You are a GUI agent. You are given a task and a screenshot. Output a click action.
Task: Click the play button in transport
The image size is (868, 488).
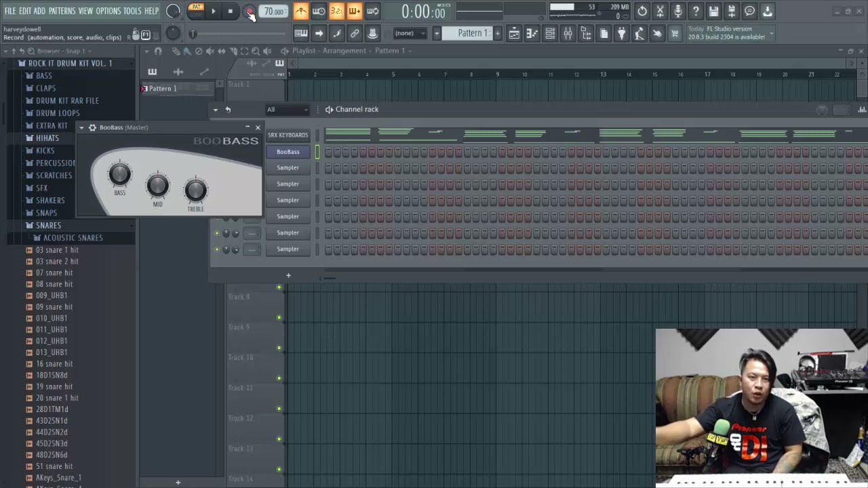coord(213,11)
